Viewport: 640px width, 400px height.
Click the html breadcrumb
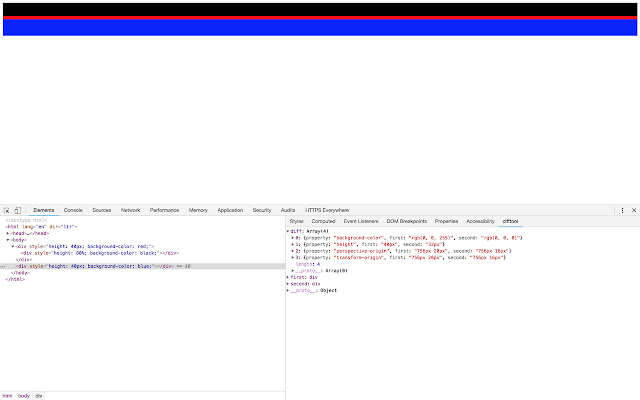click(x=7, y=396)
